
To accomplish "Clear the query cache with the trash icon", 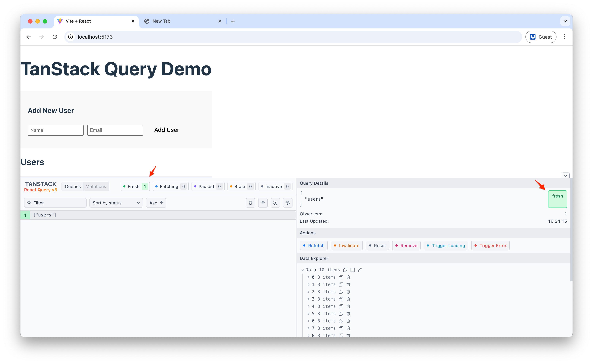I will (x=250, y=203).
